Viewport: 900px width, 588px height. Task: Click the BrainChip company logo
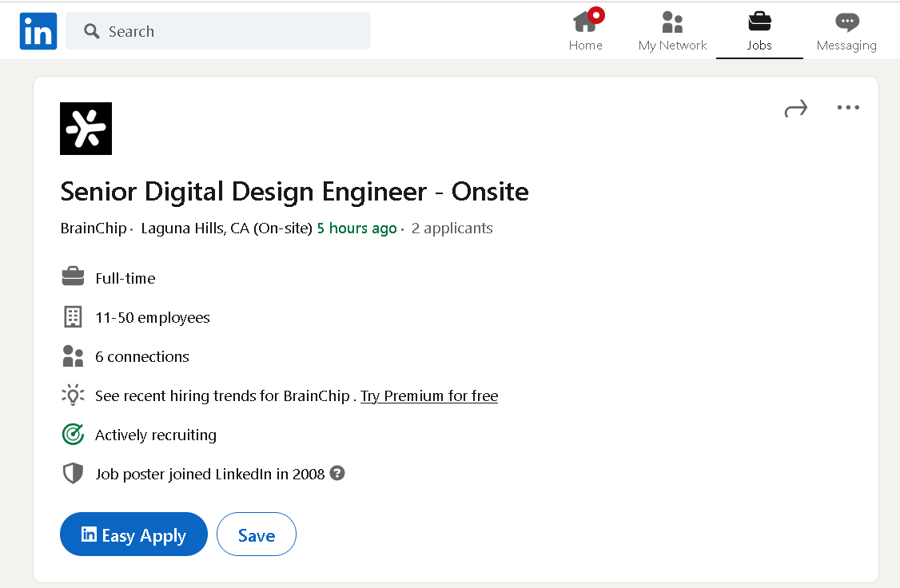86,129
